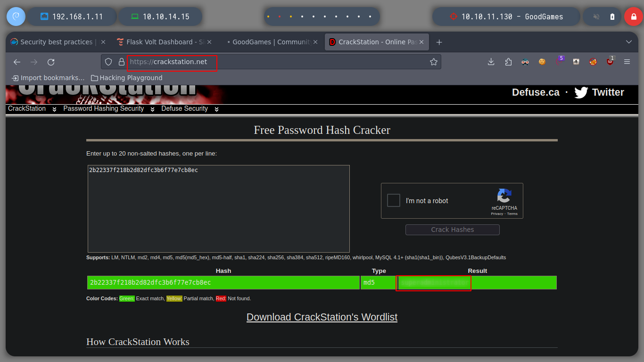Open the Defuse Security menu
The width and height of the screenshot is (644, 362).
(184, 108)
